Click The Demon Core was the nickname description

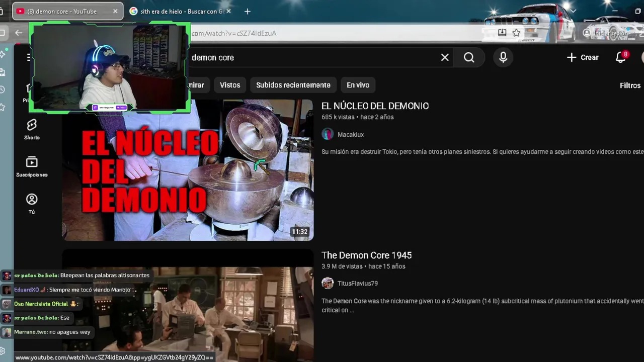[x=482, y=306]
